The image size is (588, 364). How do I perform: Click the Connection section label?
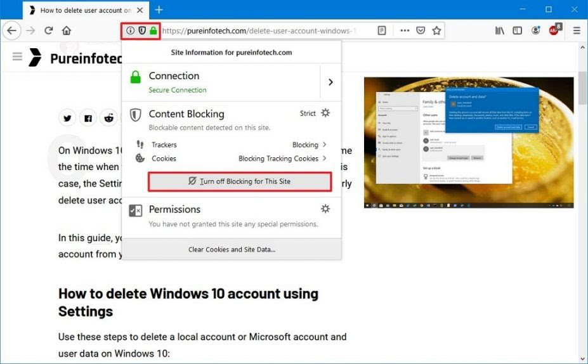[174, 75]
